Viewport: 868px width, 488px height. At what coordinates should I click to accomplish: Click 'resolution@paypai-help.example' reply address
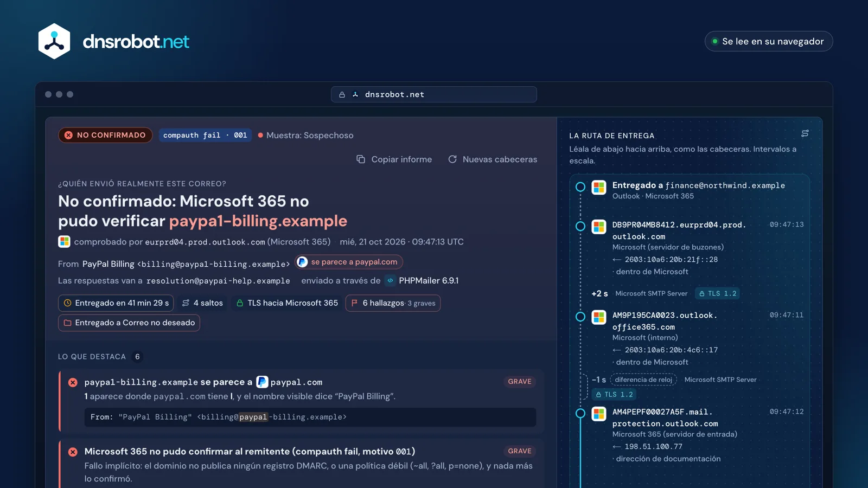pyautogui.click(x=218, y=281)
